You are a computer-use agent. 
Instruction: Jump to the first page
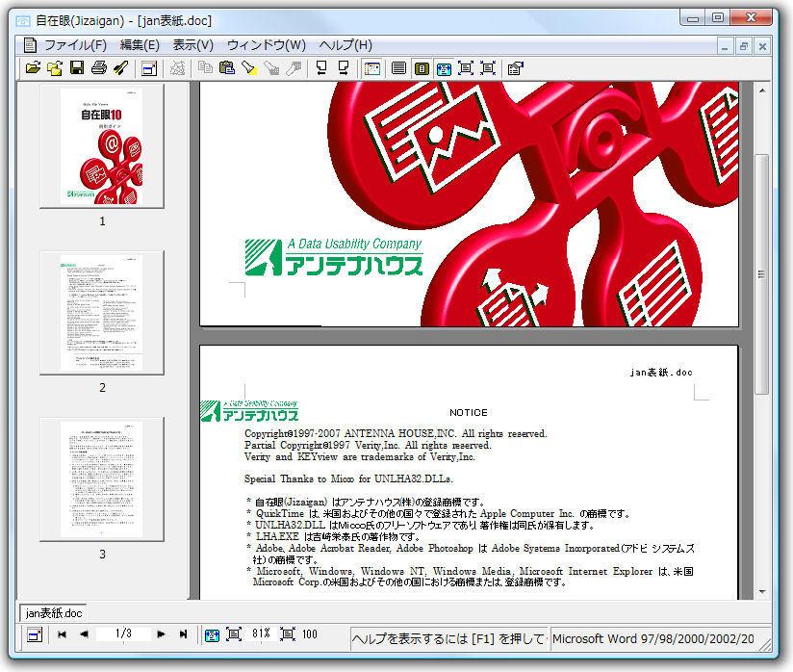62,634
